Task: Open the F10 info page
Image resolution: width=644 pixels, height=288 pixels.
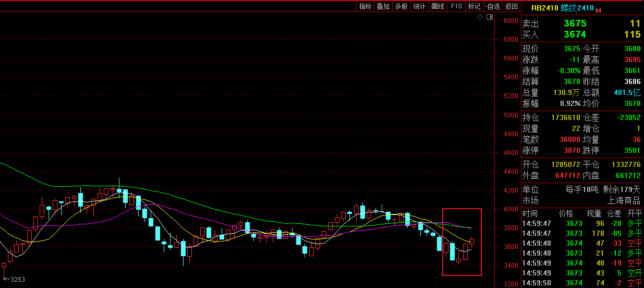Action: (456, 6)
